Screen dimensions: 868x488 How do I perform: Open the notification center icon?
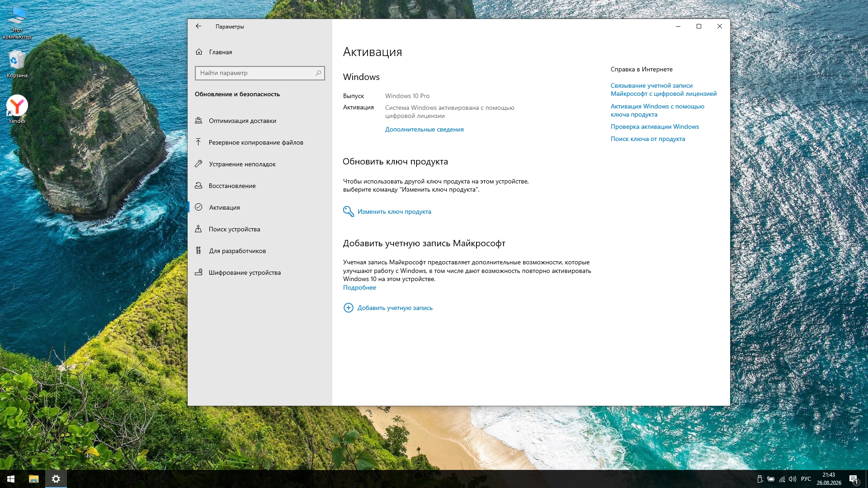(854, 479)
